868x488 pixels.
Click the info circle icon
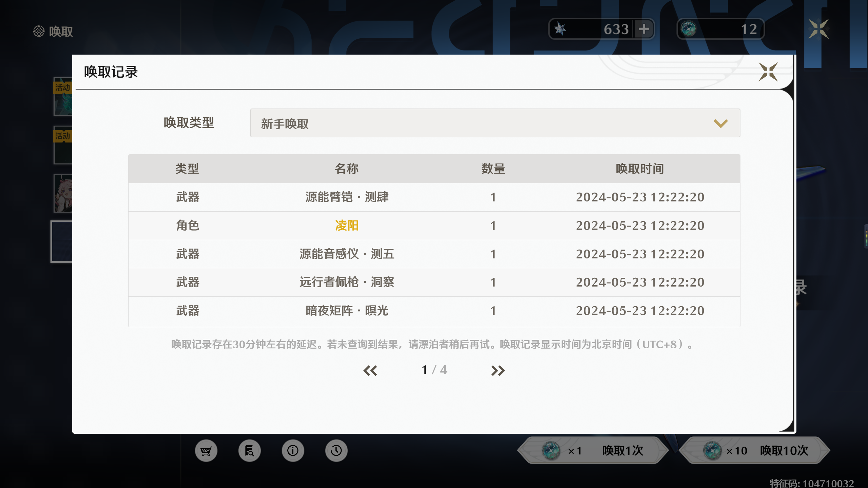pos(293,451)
